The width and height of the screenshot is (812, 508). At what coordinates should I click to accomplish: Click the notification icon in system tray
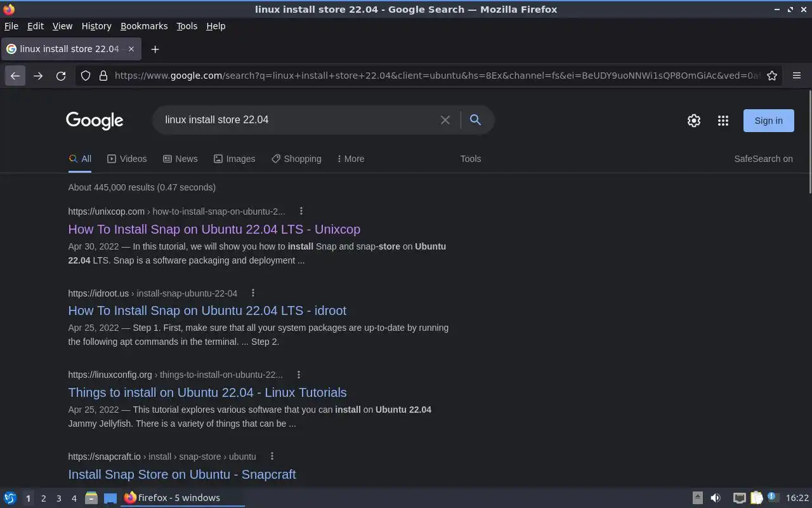pos(773,497)
